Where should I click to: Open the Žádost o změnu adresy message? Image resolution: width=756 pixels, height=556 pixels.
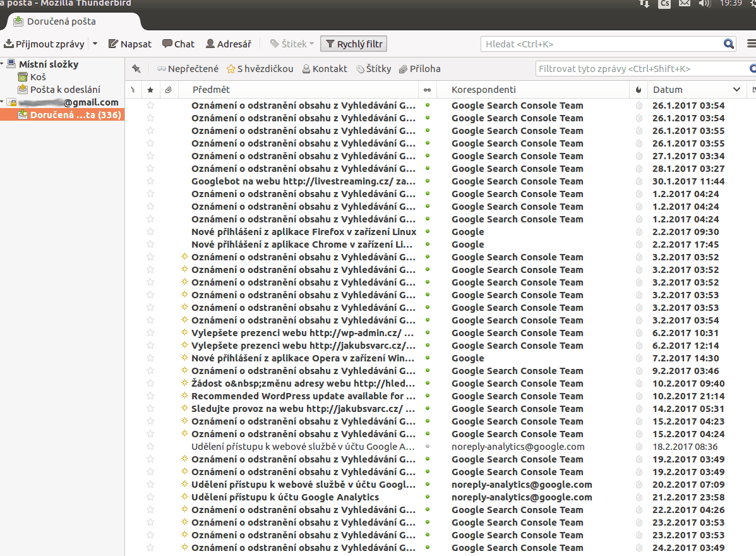click(x=303, y=384)
